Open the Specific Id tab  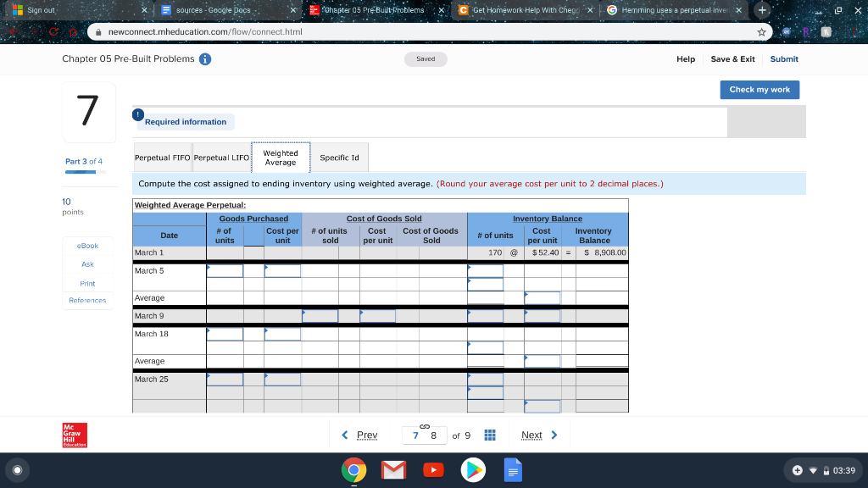pos(339,157)
